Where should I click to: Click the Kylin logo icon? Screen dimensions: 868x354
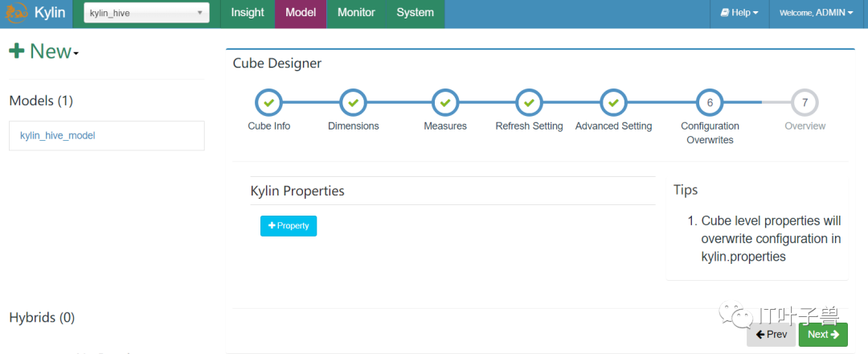pyautogui.click(x=17, y=13)
